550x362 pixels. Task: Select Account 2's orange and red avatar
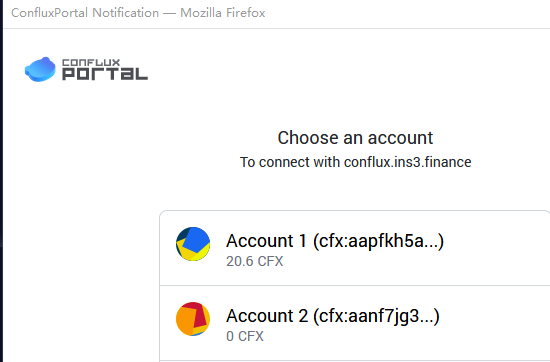(x=193, y=319)
